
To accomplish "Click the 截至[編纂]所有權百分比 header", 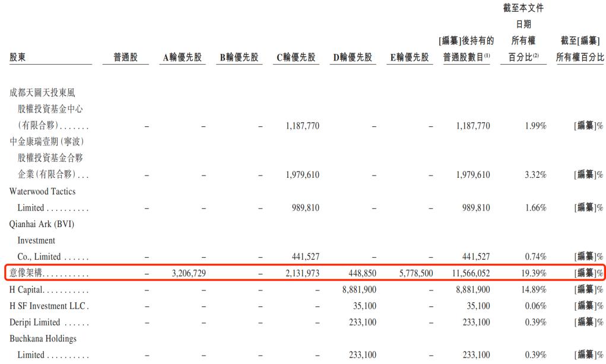I will 580,49.
